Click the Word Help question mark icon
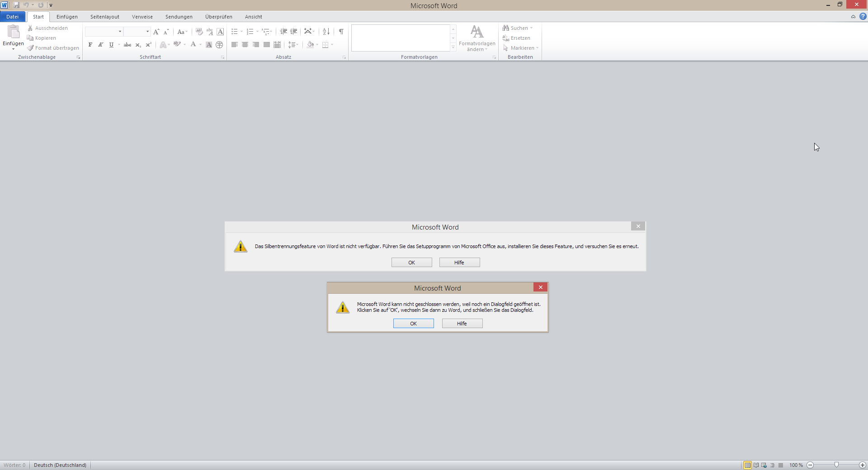 coord(863,17)
